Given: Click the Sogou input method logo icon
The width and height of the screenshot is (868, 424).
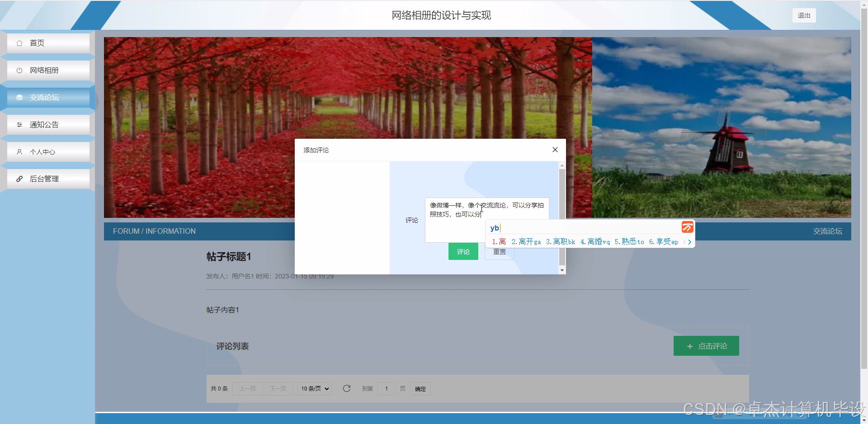Looking at the screenshot, I should [x=687, y=227].
